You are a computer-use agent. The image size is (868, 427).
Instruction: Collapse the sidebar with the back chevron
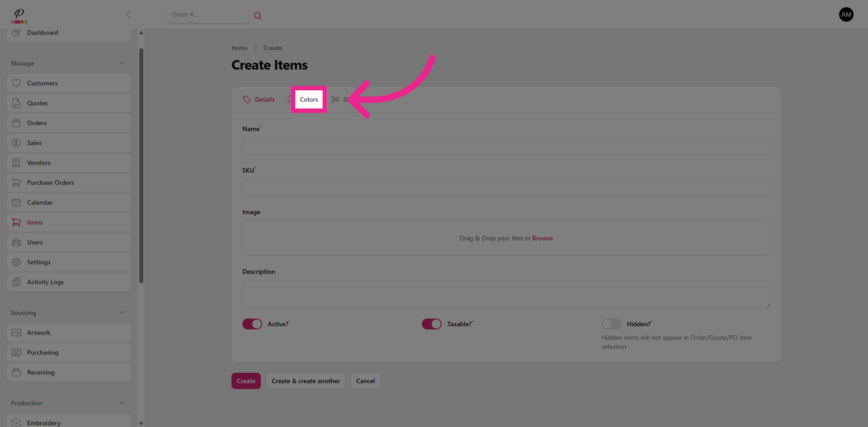(x=128, y=14)
